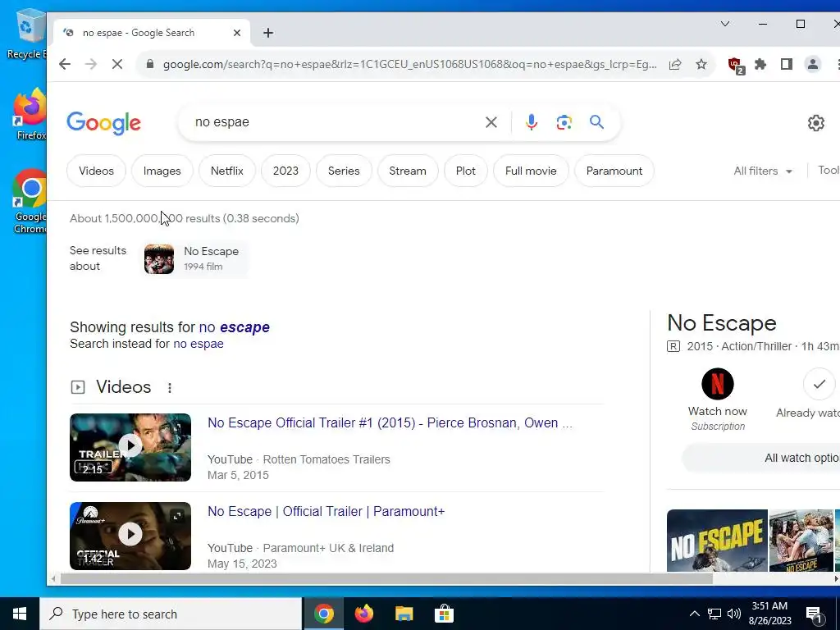Share this page via address bar icon
The width and height of the screenshot is (840, 630).
click(x=675, y=64)
